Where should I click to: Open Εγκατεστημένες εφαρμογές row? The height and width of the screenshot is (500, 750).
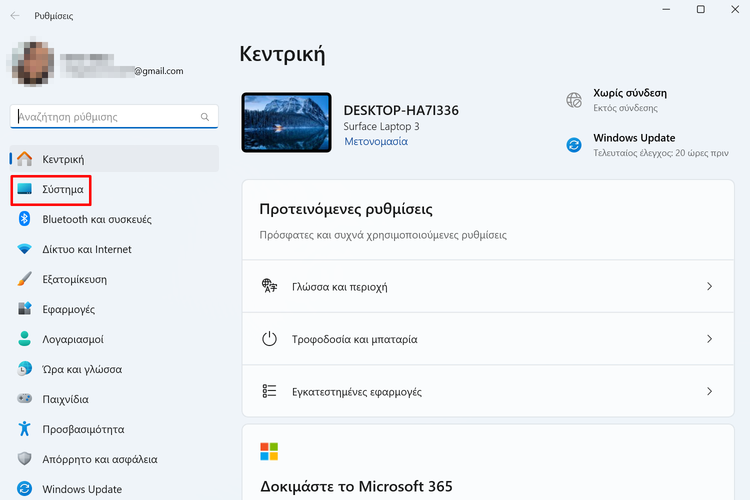[488, 391]
